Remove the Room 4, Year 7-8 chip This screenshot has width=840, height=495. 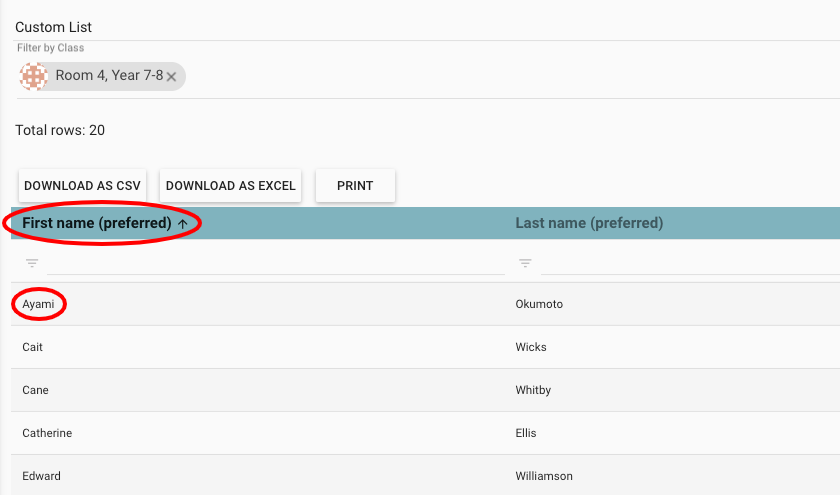pos(172,77)
